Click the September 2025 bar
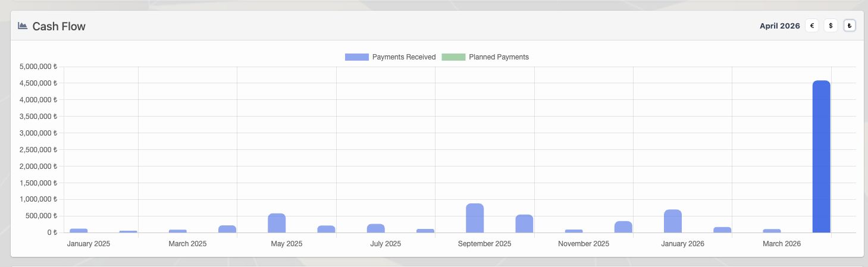Viewport: 868px width, 267px height. point(475,218)
